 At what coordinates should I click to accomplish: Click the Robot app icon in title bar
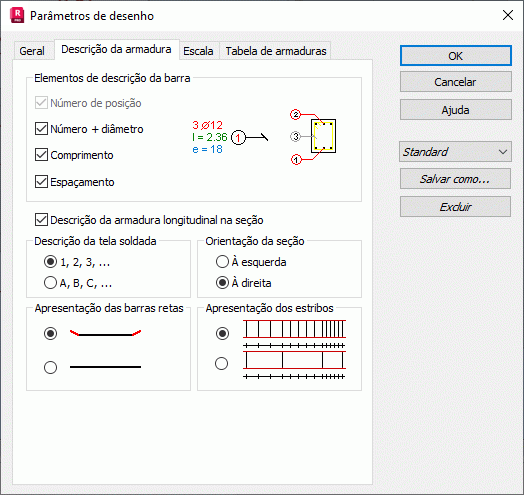click(x=17, y=16)
